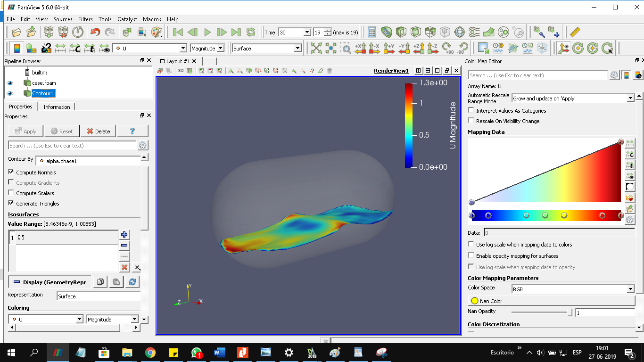Uncheck Compute Normals checkbox

pos(11,173)
